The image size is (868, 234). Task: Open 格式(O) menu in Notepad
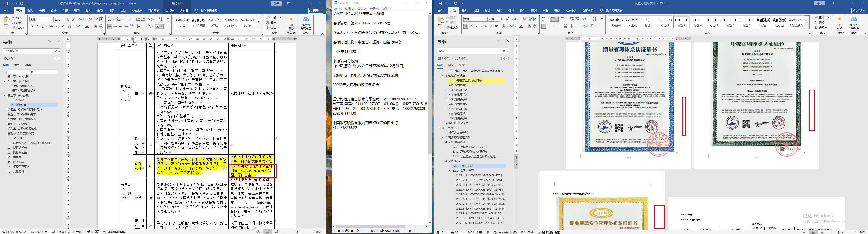[362, 9]
